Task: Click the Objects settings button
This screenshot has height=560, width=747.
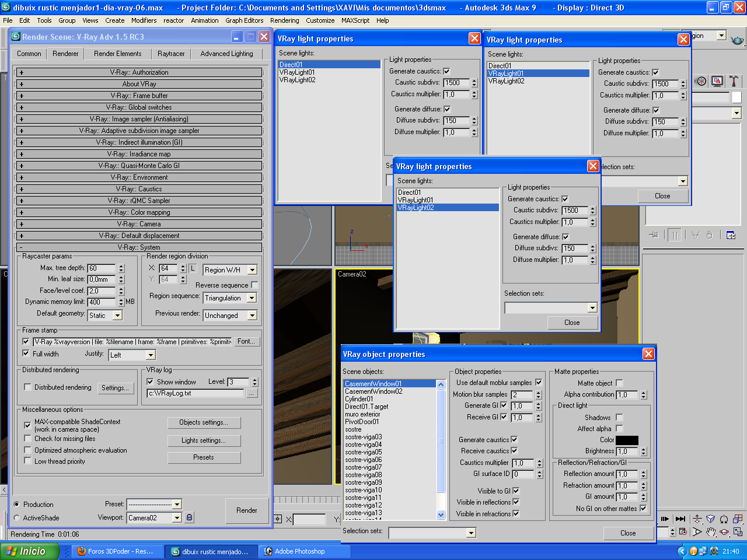Action: point(204,422)
